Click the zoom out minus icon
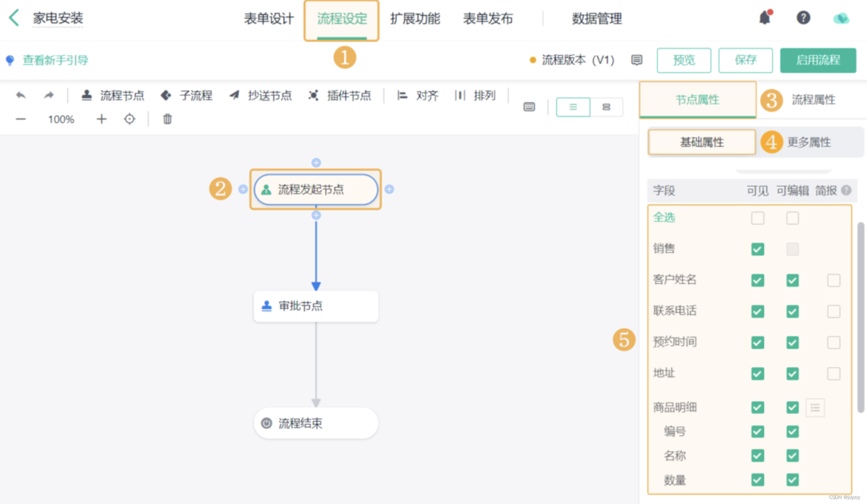 click(x=21, y=119)
